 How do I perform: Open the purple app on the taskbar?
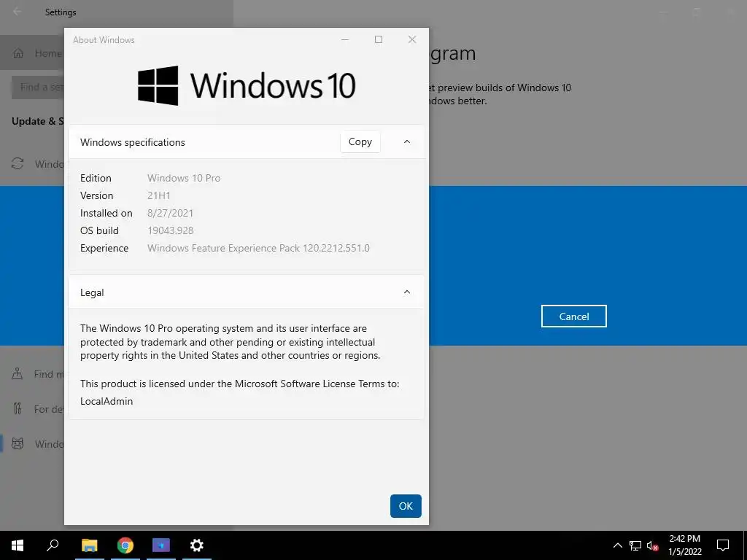coord(161,545)
